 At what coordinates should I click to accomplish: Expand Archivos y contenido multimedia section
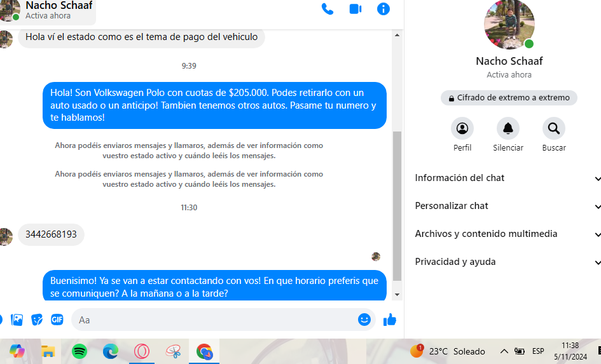[x=508, y=234]
